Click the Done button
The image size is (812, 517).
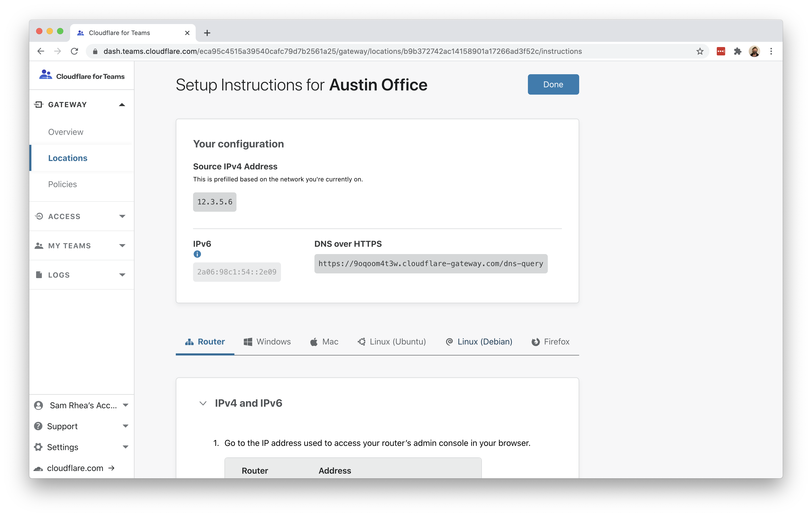click(553, 85)
